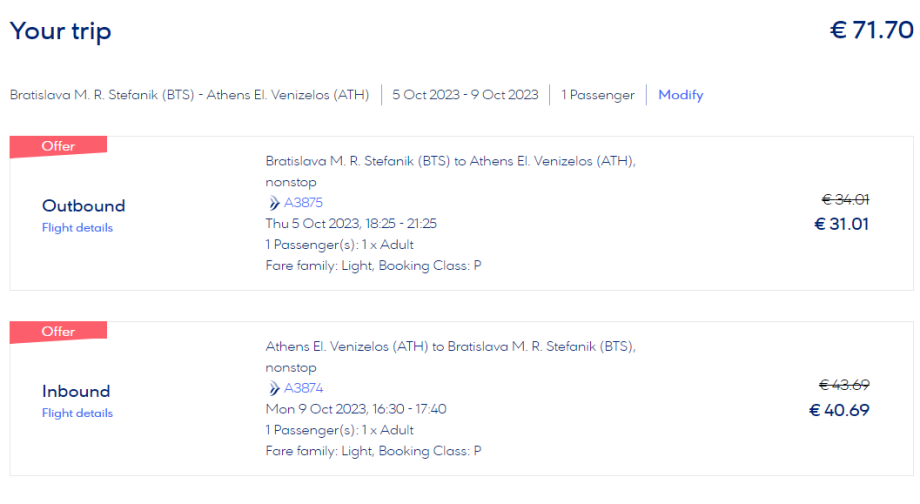
Task: Click the Modify link
Action: [x=680, y=95]
